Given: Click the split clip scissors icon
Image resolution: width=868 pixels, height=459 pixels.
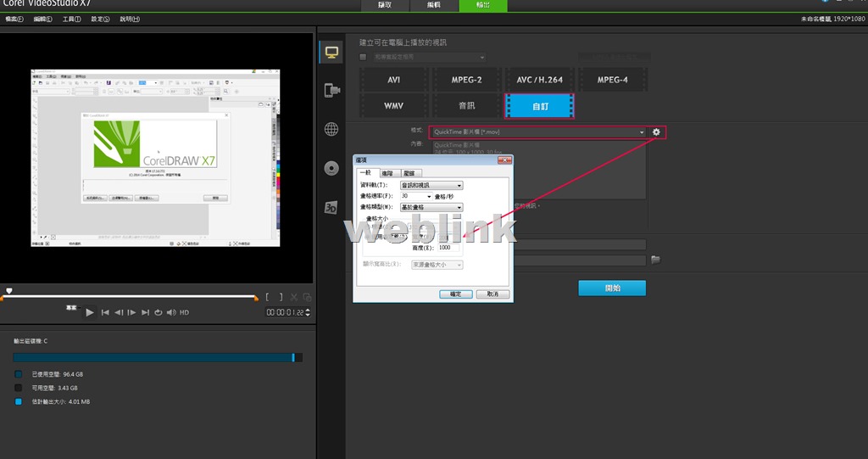Looking at the screenshot, I should coord(294,298).
